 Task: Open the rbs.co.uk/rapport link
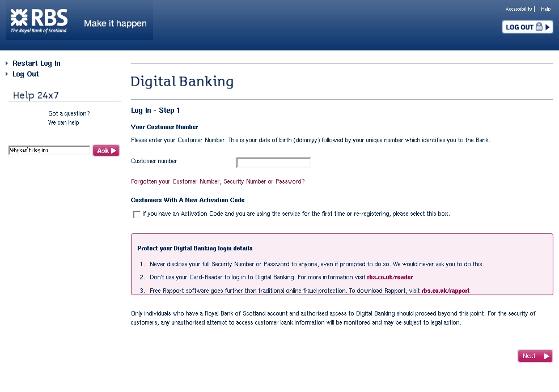coord(445,291)
